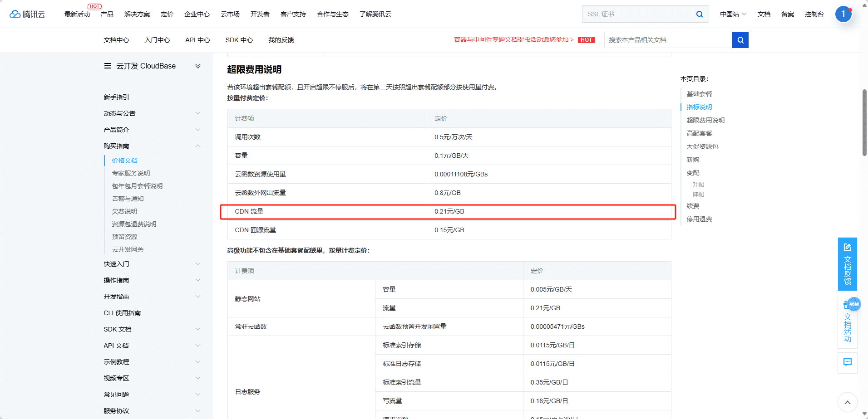Open the 开发者 top menu item

[260, 14]
